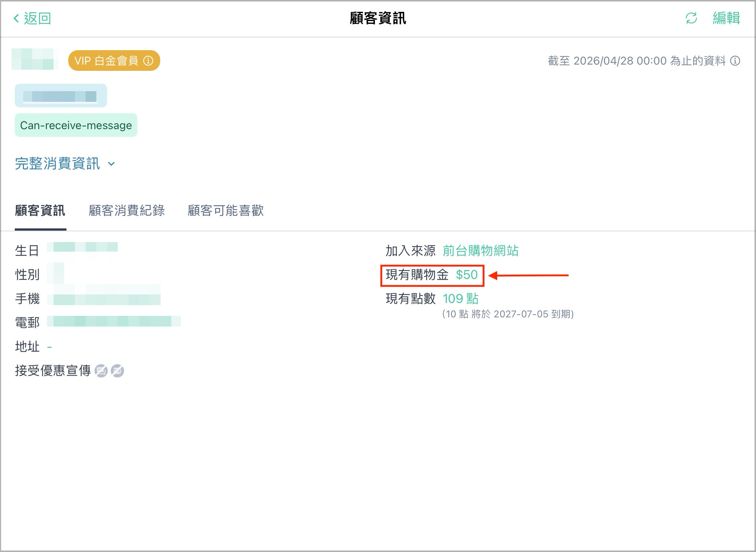Switch to 顧客資訊 tab
The width and height of the screenshot is (756, 552).
40,211
